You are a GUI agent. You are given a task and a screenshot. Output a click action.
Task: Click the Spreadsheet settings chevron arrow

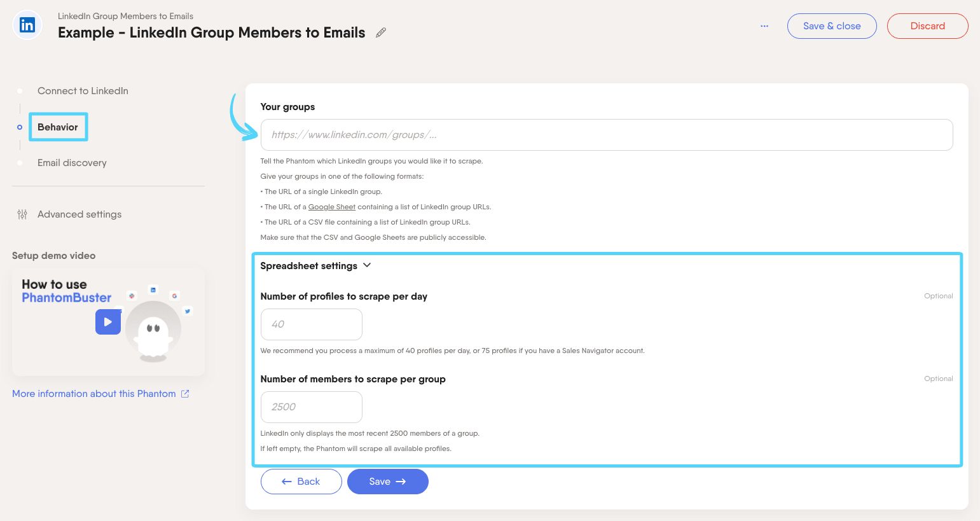[x=367, y=265]
